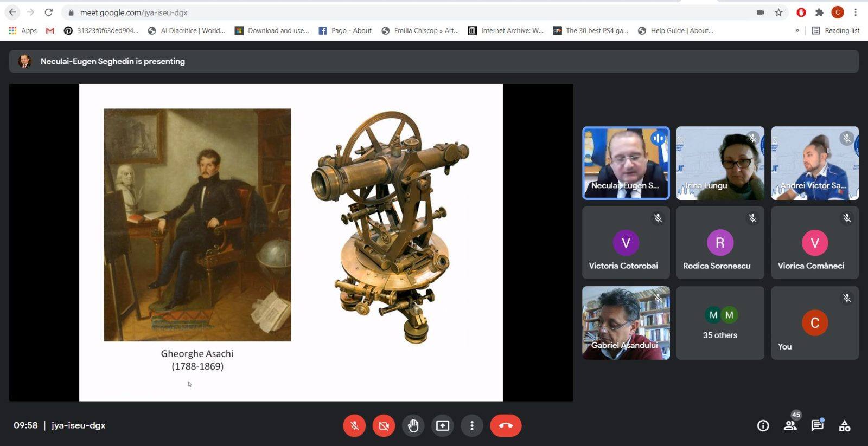Click 'Neculai-Eugen Seghedin is presenting' text
868x446 pixels.
tap(113, 61)
